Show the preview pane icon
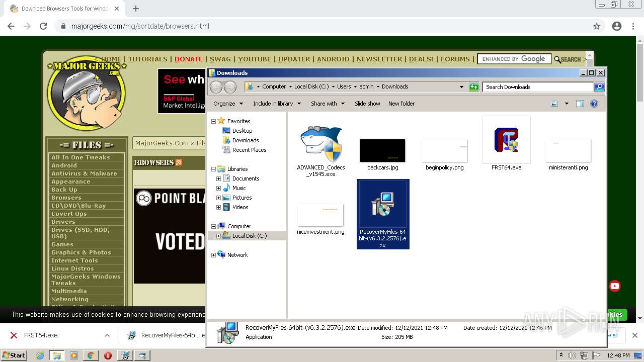The width and height of the screenshot is (644, 362). click(580, 104)
